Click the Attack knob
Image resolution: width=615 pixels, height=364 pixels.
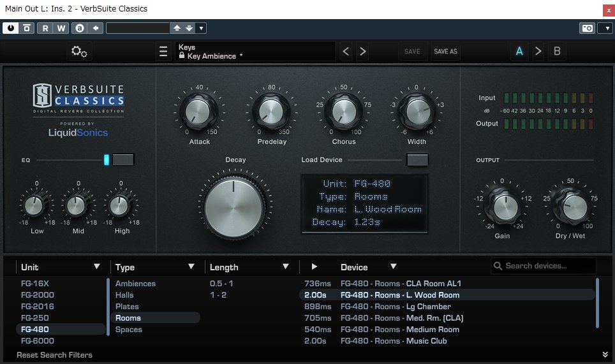point(198,112)
